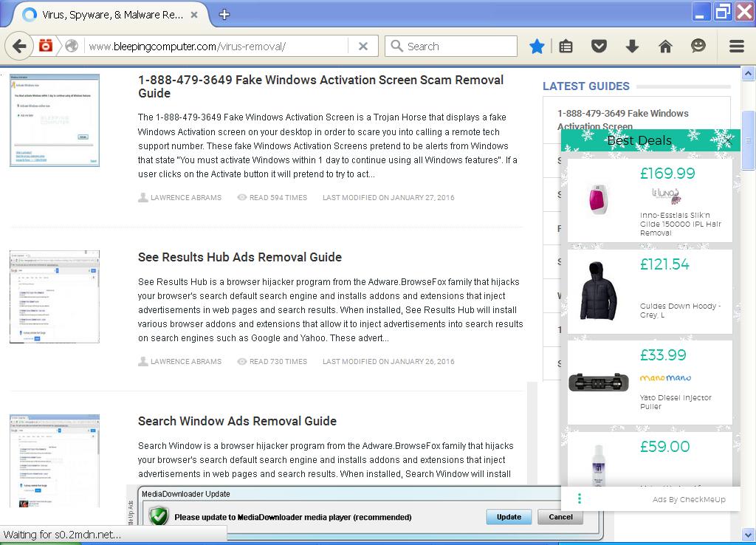Click the diesel injector puller image
Image resolution: width=756 pixels, height=545 pixels.
click(x=598, y=383)
